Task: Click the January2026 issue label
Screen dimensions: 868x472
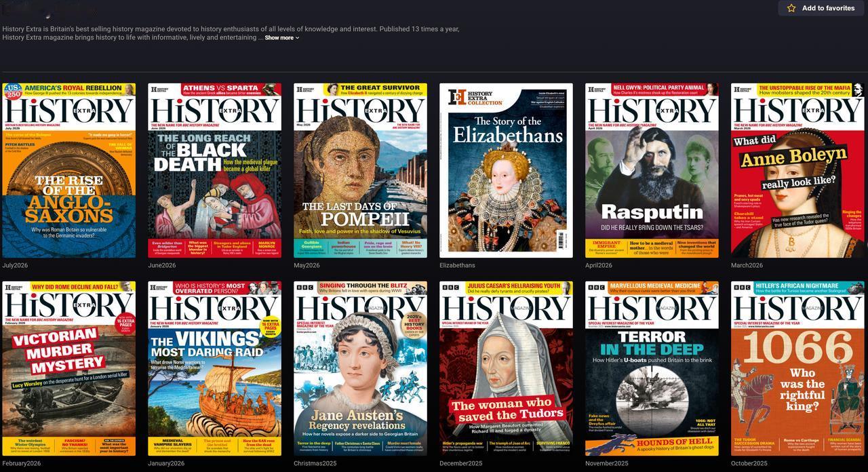Action: tap(166, 463)
